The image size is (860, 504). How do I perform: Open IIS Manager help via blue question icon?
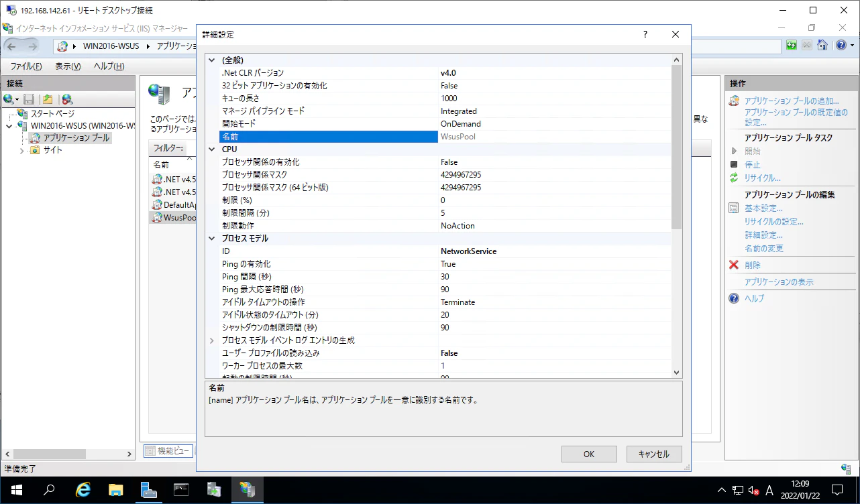pyautogui.click(x=841, y=46)
